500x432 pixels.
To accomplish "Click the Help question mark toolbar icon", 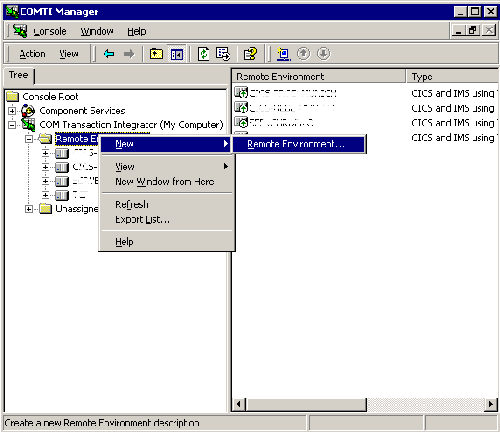I will click(x=250, y=54).
